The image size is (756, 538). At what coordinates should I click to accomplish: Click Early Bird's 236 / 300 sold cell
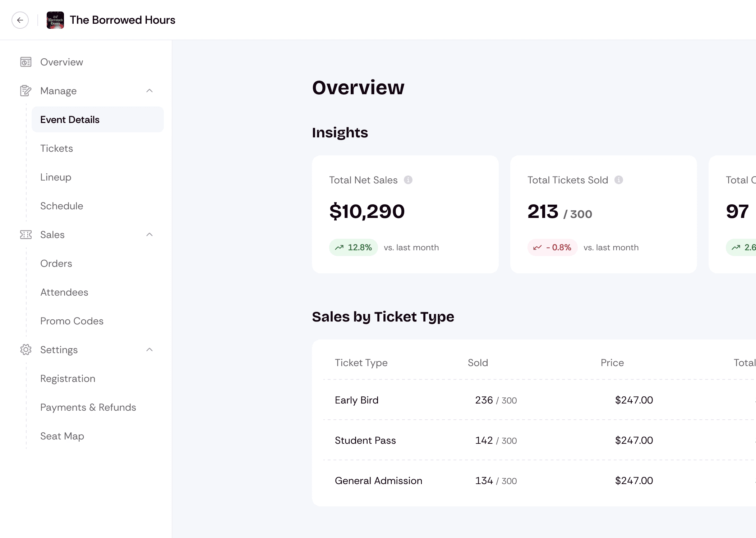coord(496,400)
